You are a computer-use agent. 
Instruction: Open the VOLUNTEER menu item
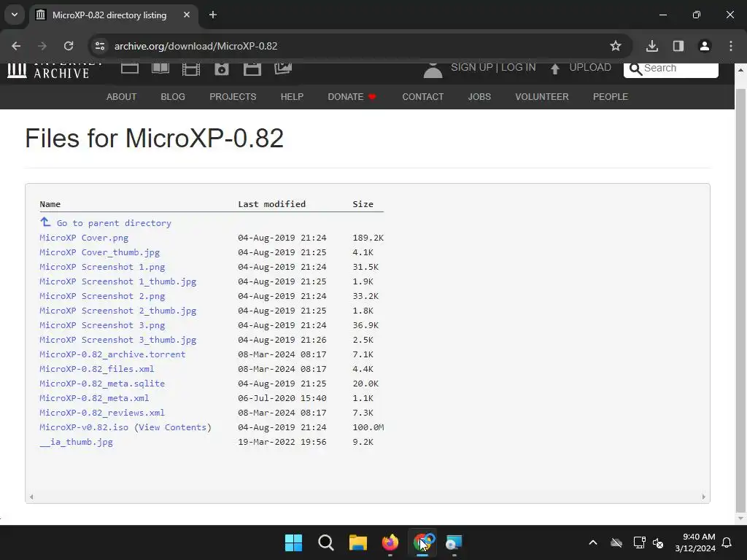(x=542, y=97)
